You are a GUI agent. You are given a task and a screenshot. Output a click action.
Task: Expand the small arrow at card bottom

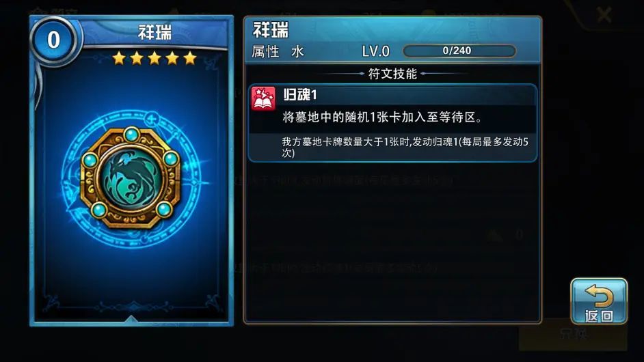click(131, 319)
